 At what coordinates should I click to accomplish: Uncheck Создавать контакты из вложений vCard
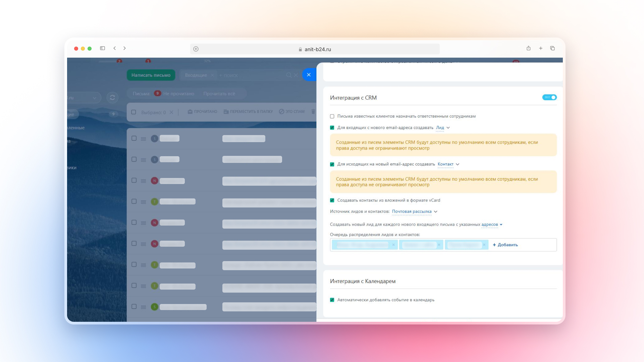[x=332, y=200]
